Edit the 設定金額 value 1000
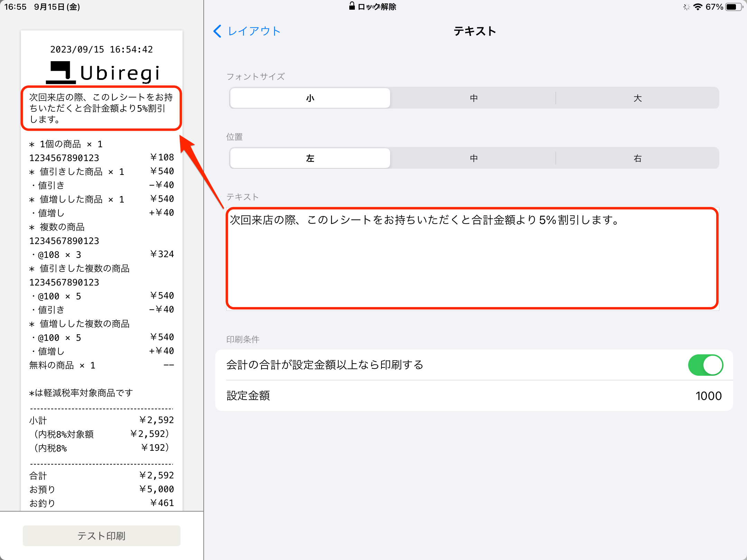The image size is (747, 560). tap(708, 396)
